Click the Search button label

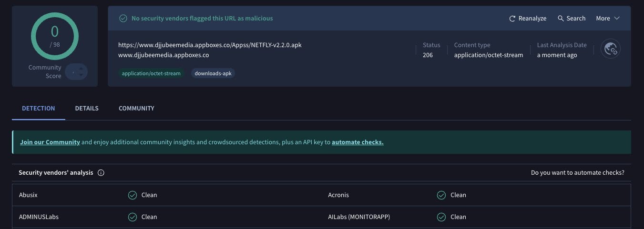tap(576, 18)
